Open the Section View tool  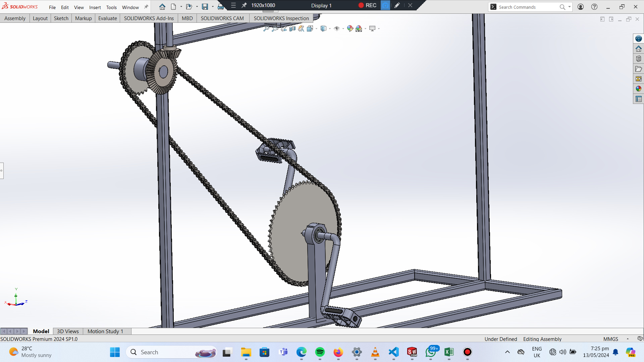click(292, 29)
